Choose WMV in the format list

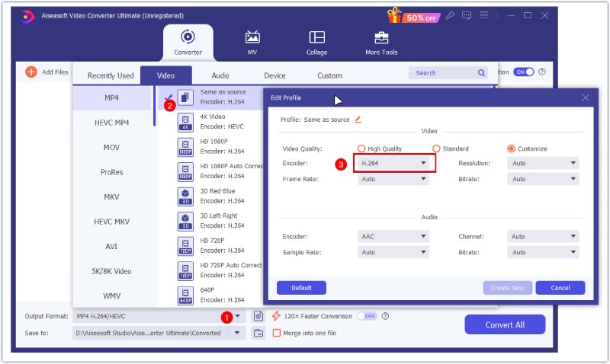[111, 296]
